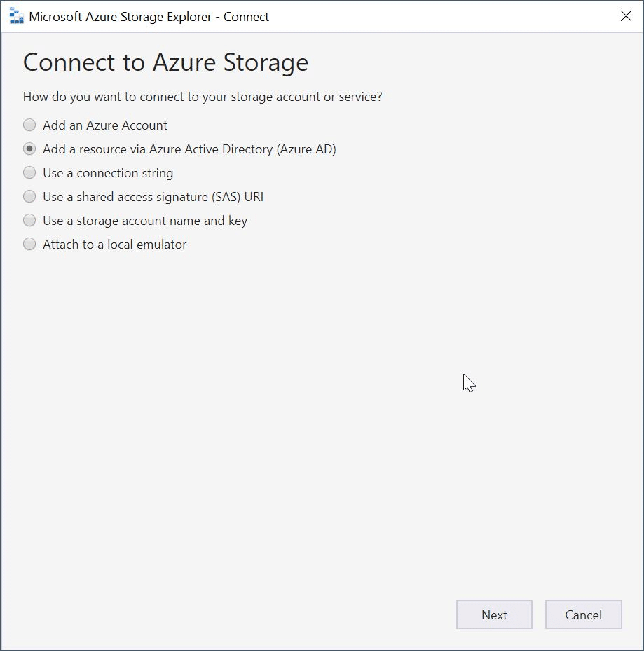Pick the shared access signature (SAS) URI radio button

coord(29,196)
